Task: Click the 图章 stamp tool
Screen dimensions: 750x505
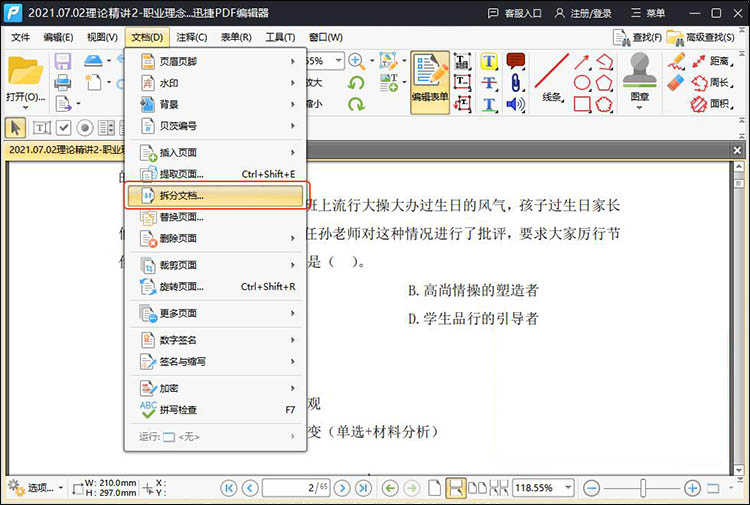Action: click(x=640, y=80)
